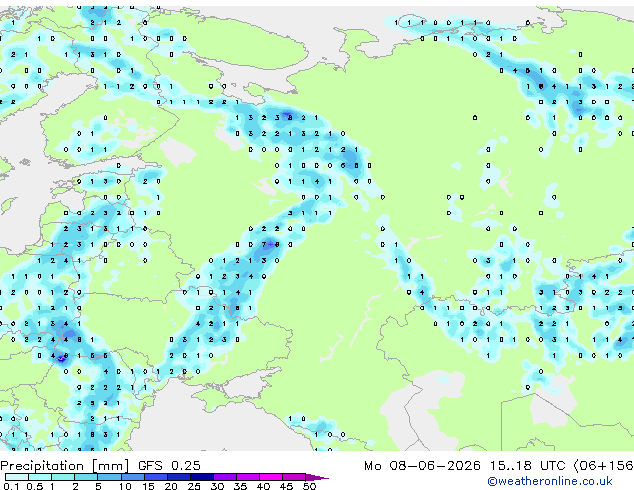Click the '15..18 UTC' time range text
This screenshot has width=634, height=490.
coord(527,466)
